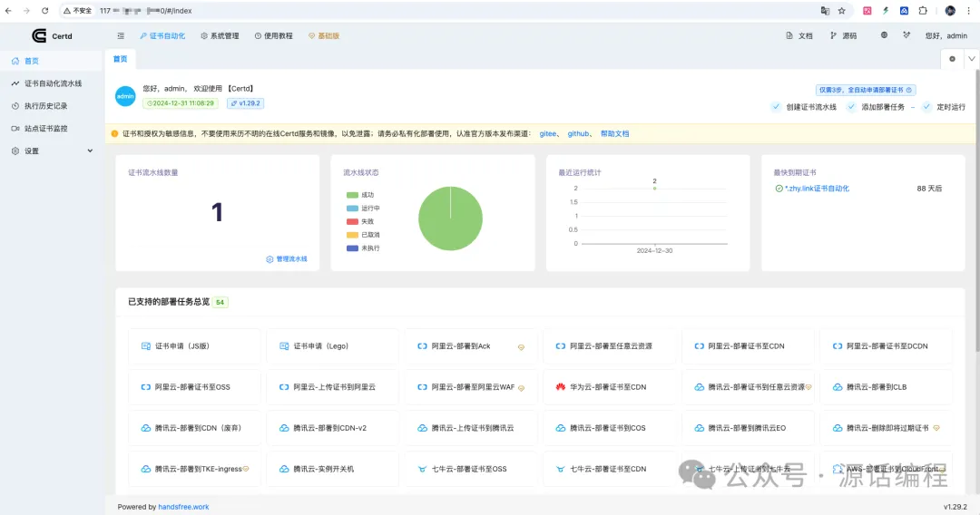Open the github link in warning banner
Screen dimensions: 980x515
[578, 133]
